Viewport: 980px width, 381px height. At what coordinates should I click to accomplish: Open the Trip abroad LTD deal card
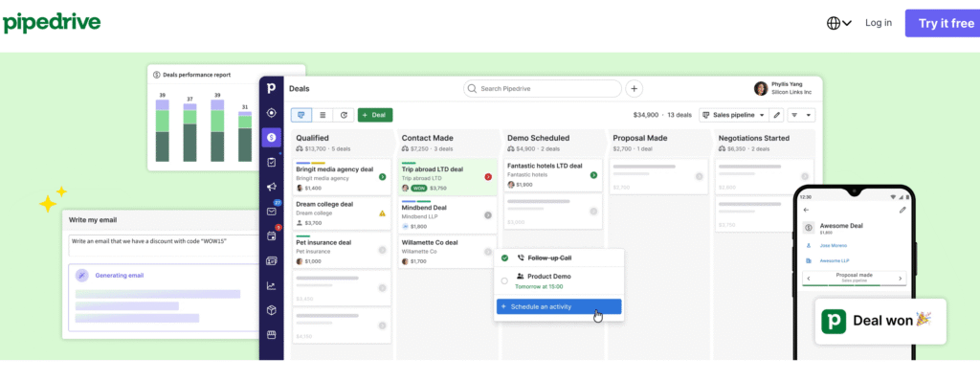click(448, 178)
